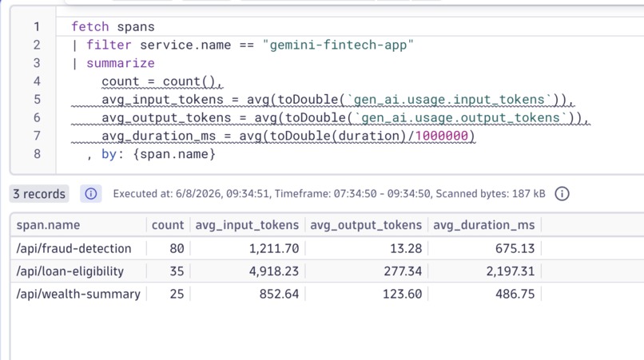Image resolution: width=644 pixels, height=360 pixels.
Task: Click avg duration value 2,197.31
Action: click(511, 271)
